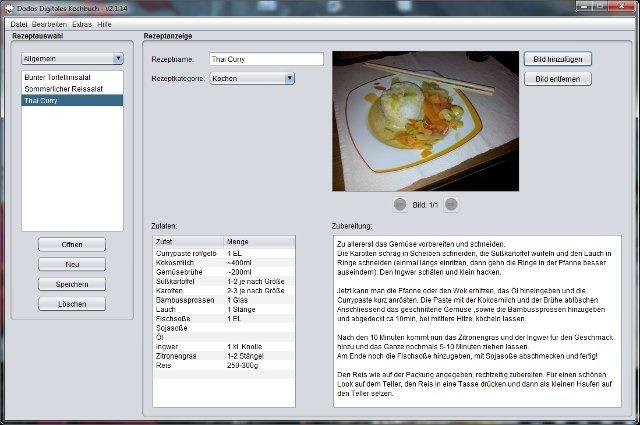Click the 1 kl. Knolle quantity cell

point(260,347)
